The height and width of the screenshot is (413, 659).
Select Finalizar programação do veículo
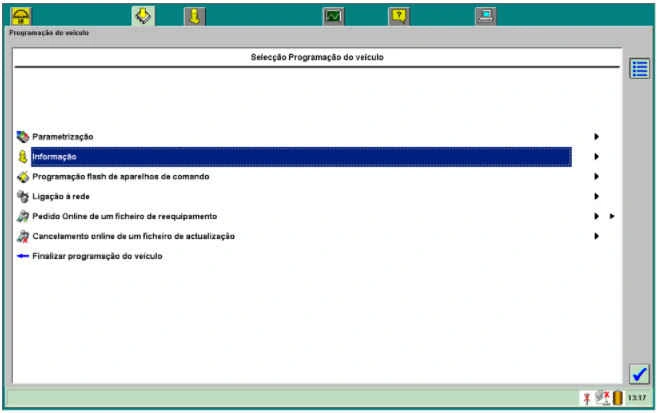tap(96, 256)
